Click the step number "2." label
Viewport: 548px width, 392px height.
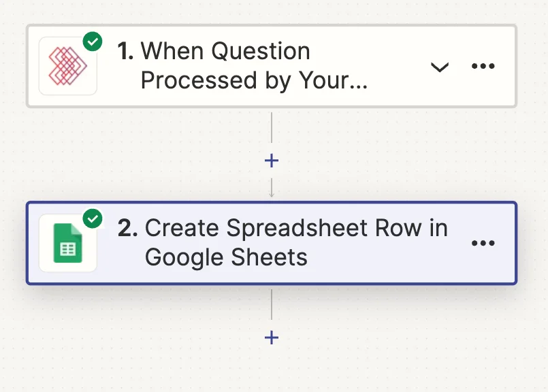click(x=128, y=229)
